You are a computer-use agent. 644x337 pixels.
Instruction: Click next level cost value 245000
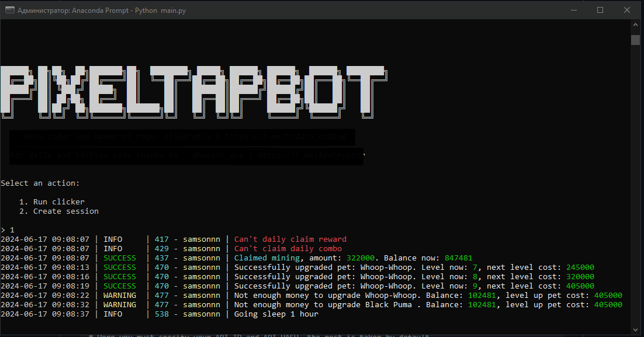tap(580, 267)
